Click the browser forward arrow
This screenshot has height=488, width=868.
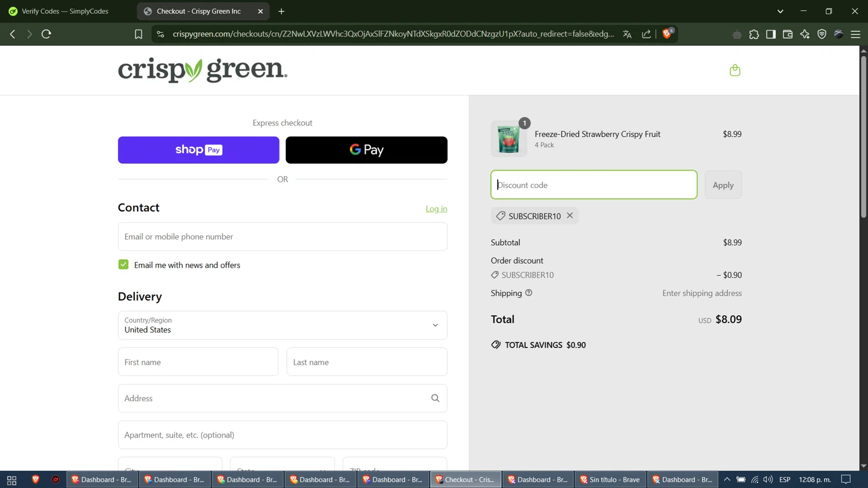click(29, 34)
